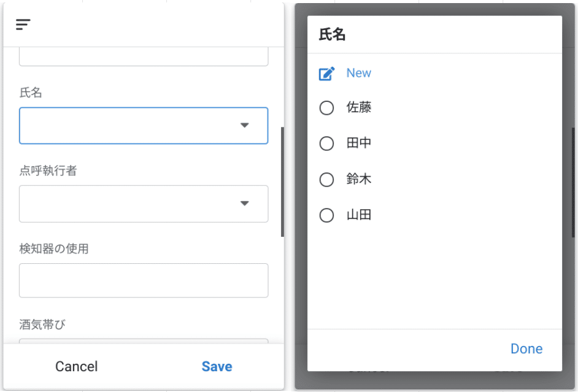
Task: Select the 佐藤 radio button
Action: tap(326, 108)
